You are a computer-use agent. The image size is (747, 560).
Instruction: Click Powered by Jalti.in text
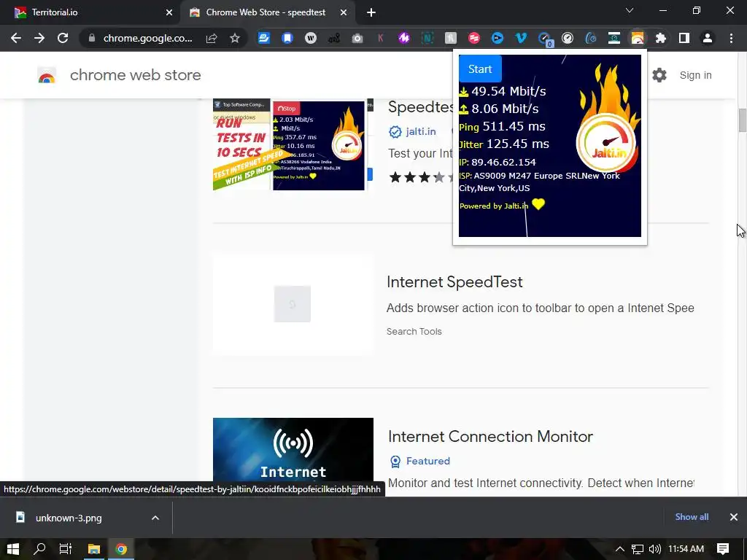point(494,206)
